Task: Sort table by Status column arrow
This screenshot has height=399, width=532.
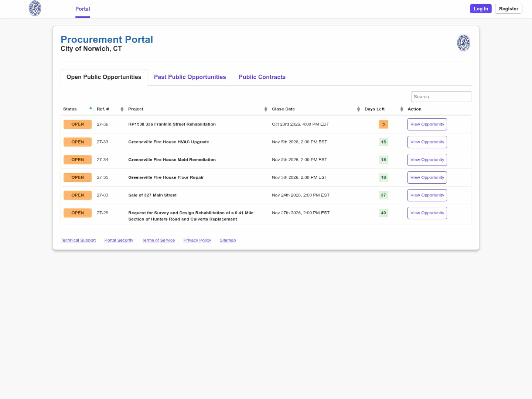Action: (91, 108)
